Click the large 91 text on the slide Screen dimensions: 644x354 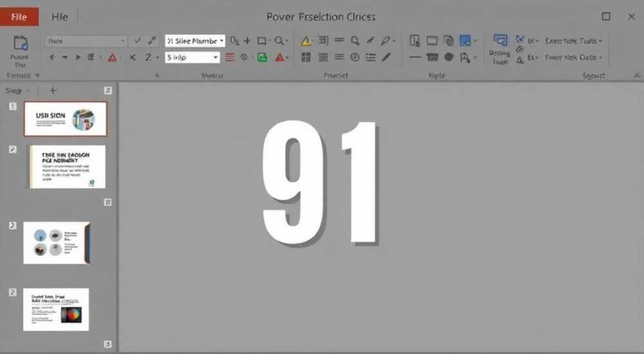click(320, 183)
